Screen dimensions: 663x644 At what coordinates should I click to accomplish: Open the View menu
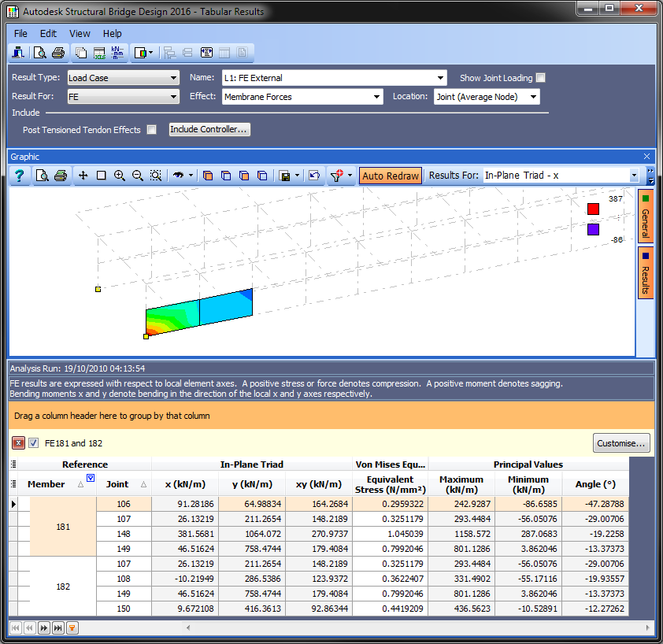[x=80, y=33]
